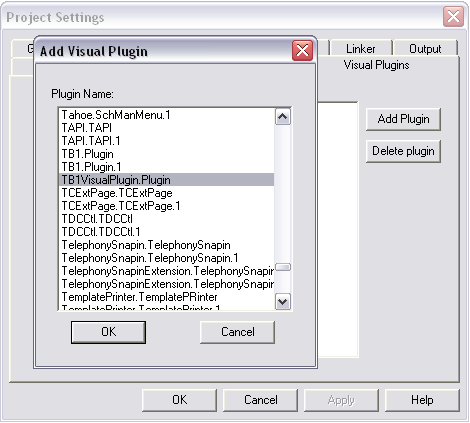Click the plugin list scroll-up arrow
This screenshot has width=470, height=423.
(283, 117)
